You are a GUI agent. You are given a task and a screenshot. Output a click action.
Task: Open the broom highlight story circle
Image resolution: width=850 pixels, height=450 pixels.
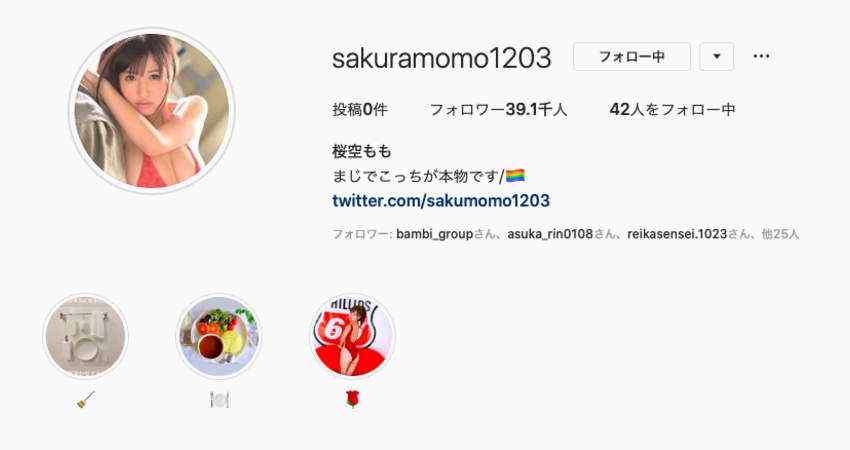pyautogui.click(x=86, y=336)
